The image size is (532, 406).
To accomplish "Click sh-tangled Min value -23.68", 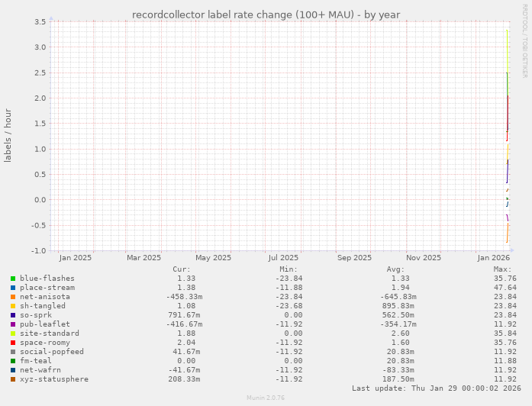I will [x=289, y=306].
